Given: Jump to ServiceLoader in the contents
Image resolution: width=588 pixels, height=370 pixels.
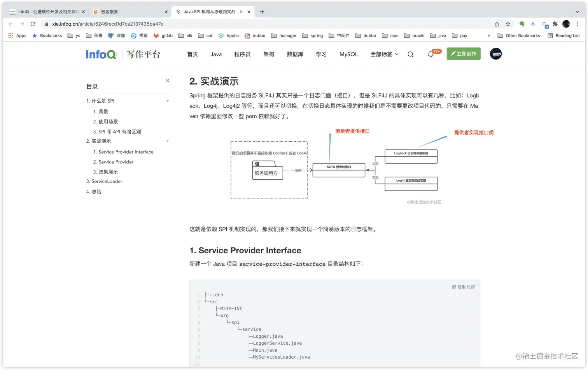Looking at the screenshot, I should tap(104, 181).
